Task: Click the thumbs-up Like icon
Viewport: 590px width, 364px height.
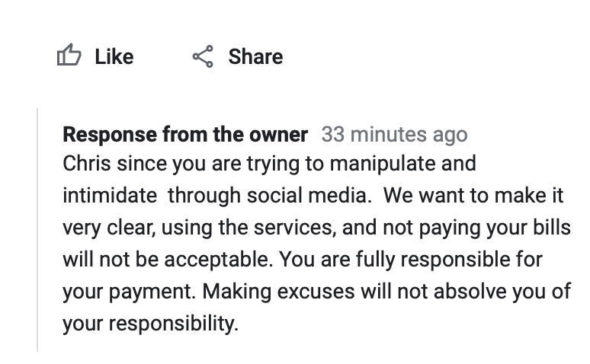Action: click(x=69, y=56)
